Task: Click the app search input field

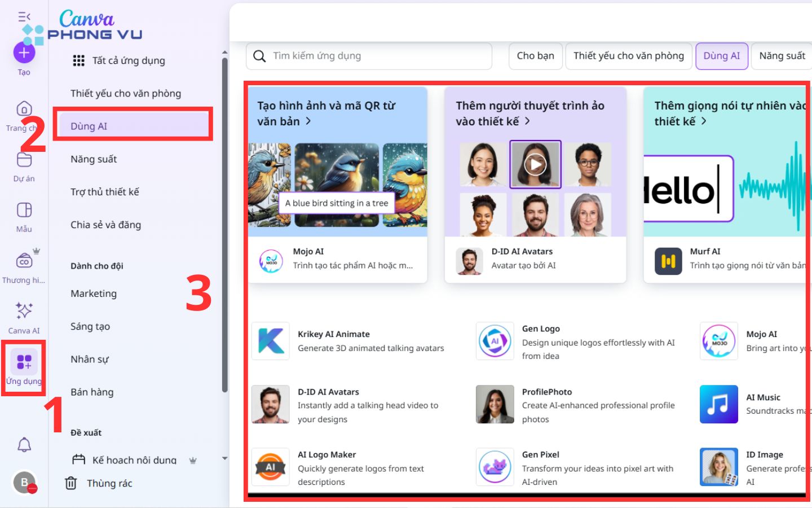Action: click(369, 56)
